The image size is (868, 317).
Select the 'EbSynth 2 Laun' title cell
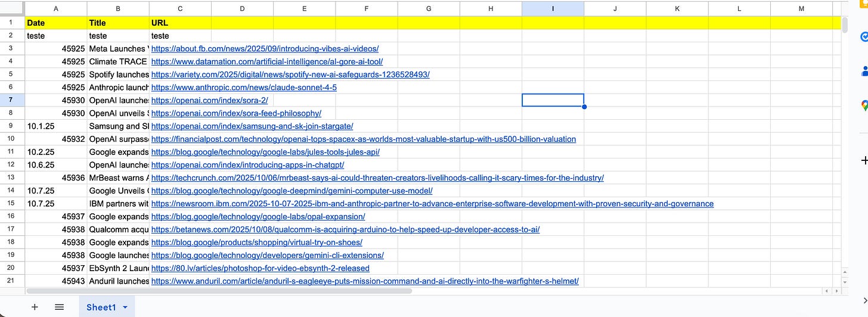click(118, 268)
